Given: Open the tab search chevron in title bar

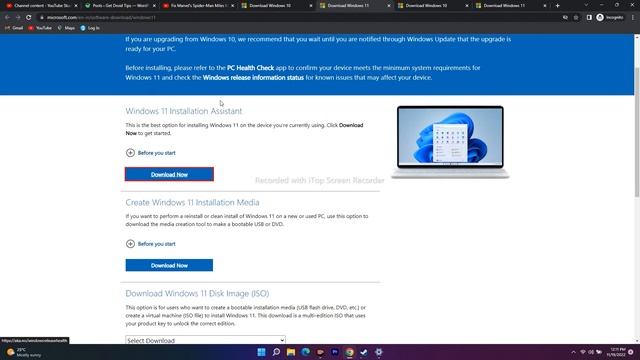Looking at the screenshot, I should click(x=586, y=5).
